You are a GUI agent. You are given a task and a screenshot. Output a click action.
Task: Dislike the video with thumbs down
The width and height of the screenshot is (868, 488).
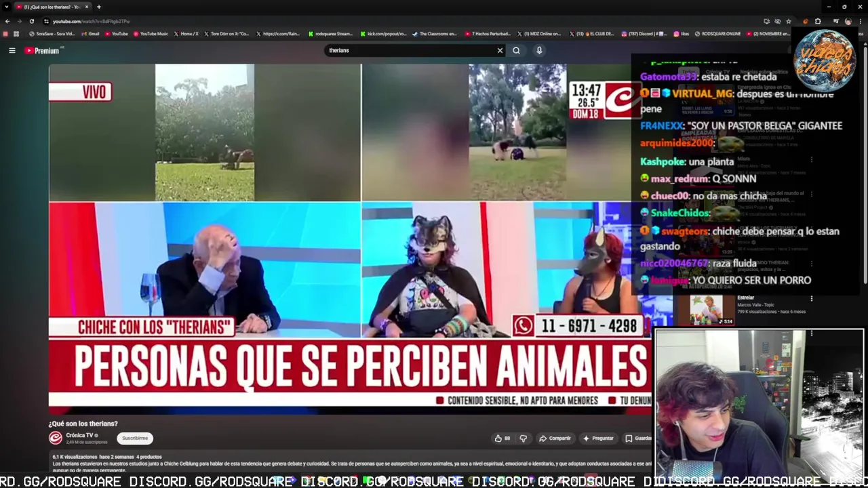523,438
